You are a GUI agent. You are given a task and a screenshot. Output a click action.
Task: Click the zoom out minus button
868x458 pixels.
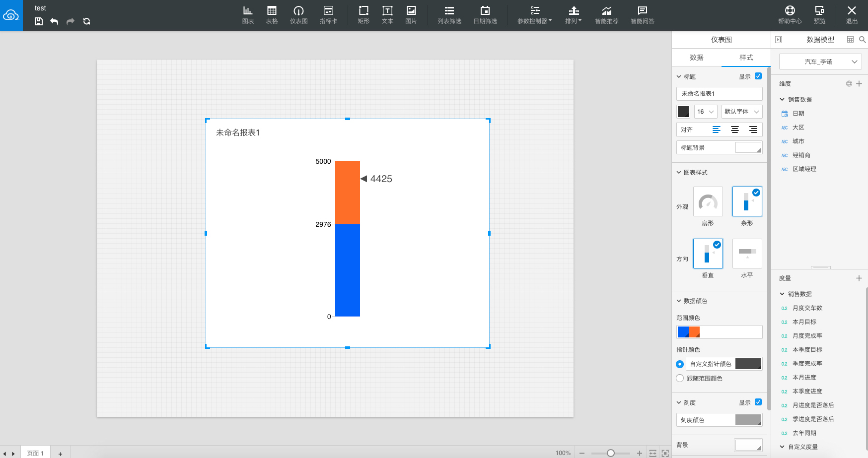[582, 453]
